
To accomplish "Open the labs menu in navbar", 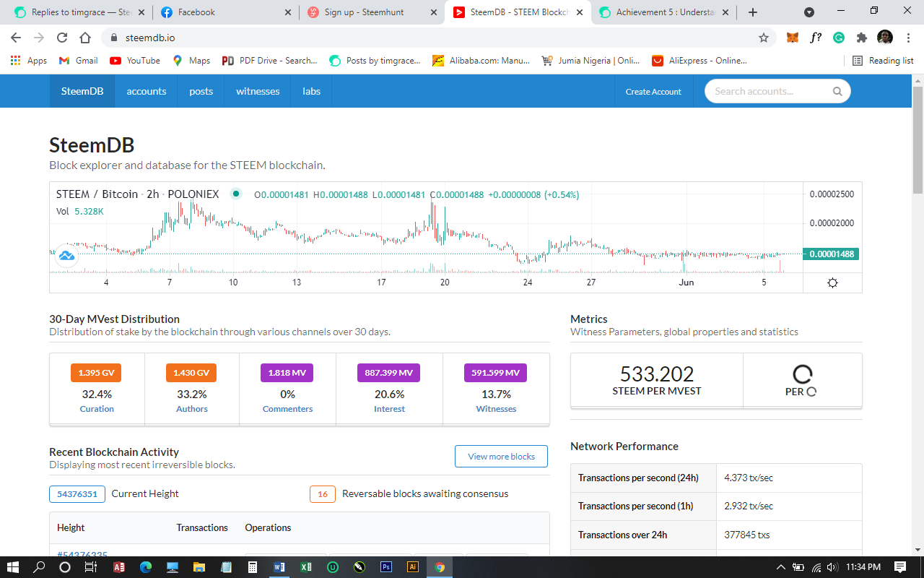I will point(312,91).
